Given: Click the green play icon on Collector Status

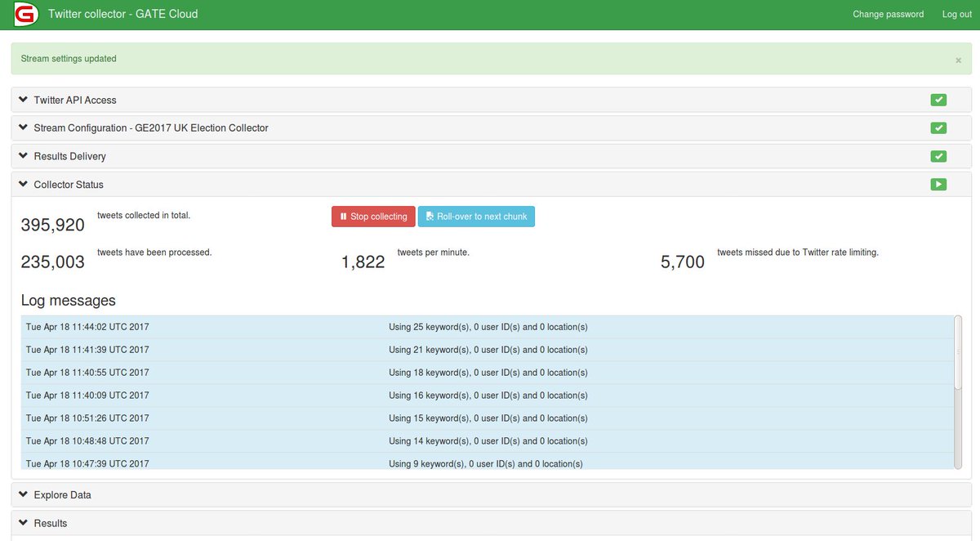Looking at the screenshot, I should tap(938, 185).
